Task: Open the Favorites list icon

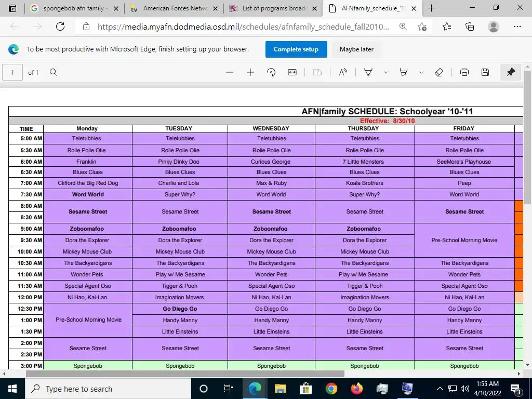Action: (447, 26)
